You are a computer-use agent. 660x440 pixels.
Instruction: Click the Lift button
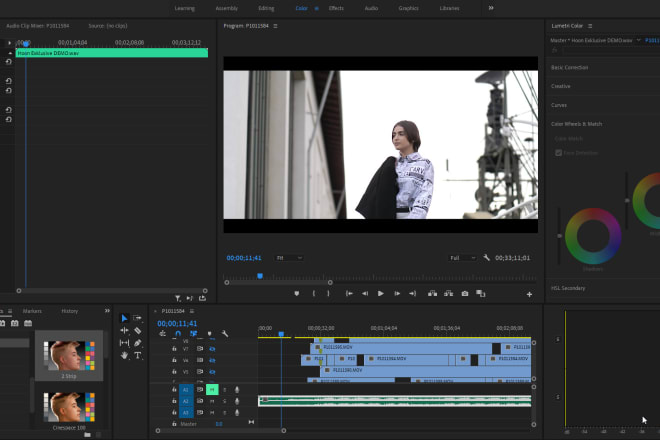point(432,293)
